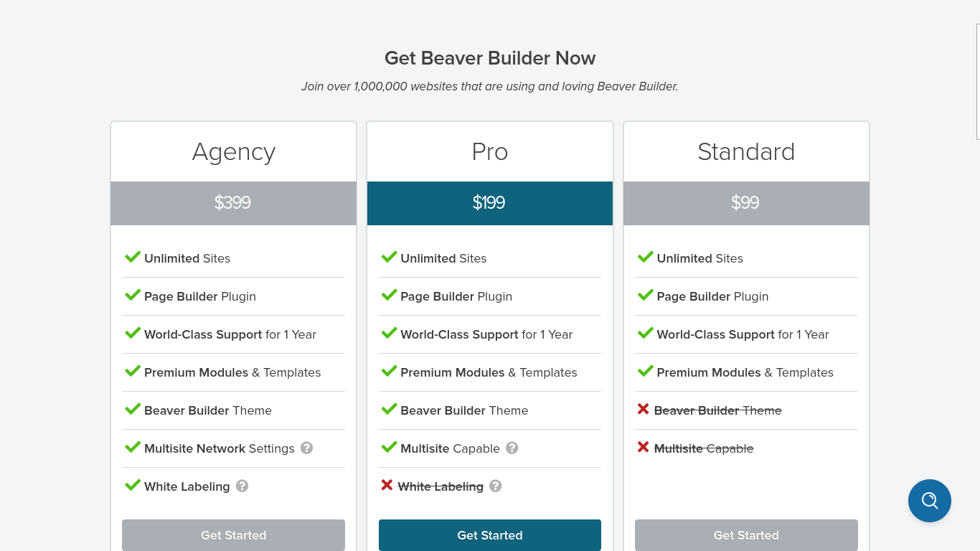Select the Agency $399 price banner
The width and height of the screenshot is (980, 551).
[x=233, y=203]
